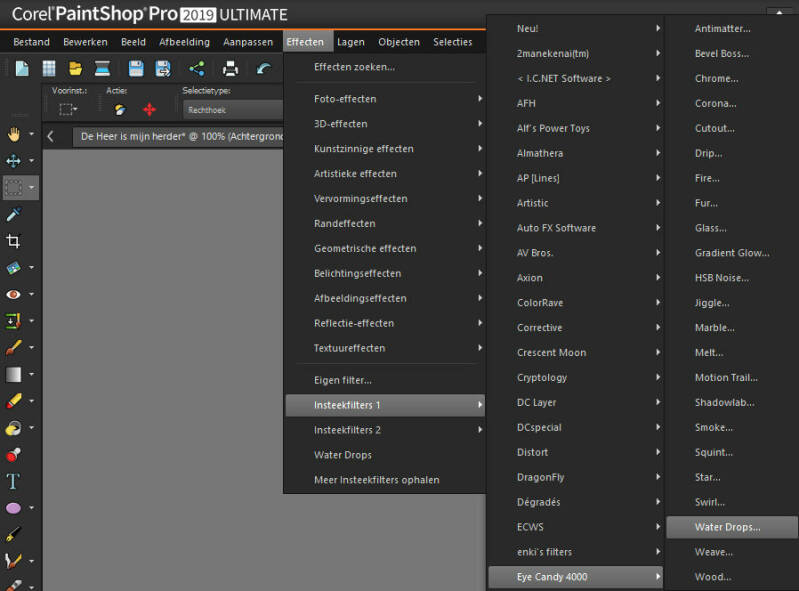Open the Afbeelding menu
Viewport: 799px width, 591px height.
[x=184, y=42]
